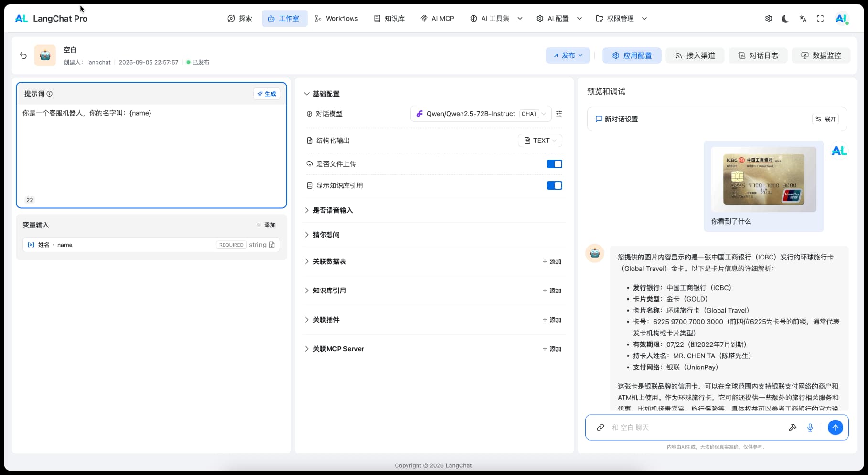
Task: Click the language translation icon
Action: click(x=803, y=19)
